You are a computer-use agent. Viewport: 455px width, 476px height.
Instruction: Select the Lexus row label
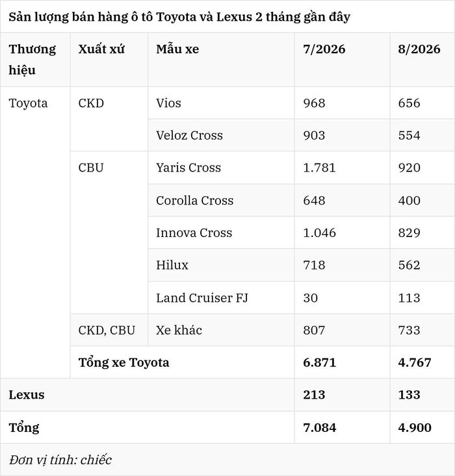pos(27,395)
